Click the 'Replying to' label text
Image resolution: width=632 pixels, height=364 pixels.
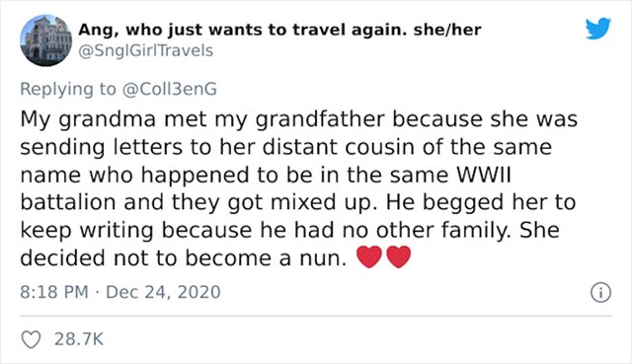68,90
